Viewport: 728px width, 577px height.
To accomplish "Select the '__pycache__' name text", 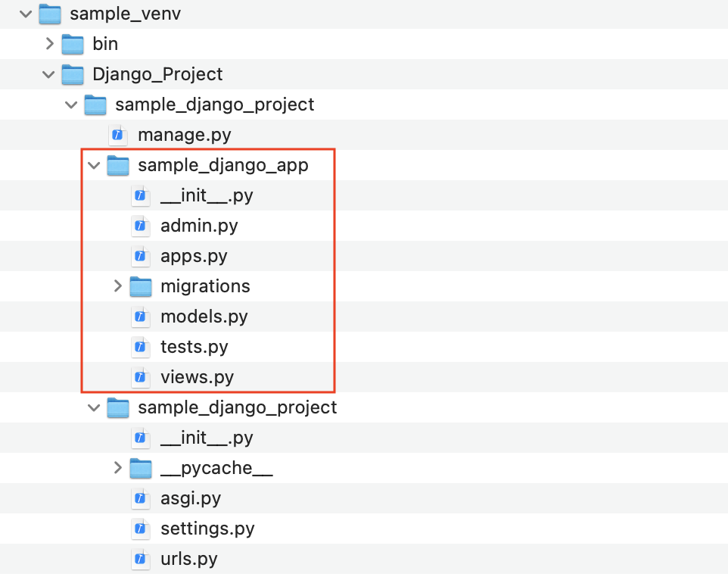I will [217, 468].
